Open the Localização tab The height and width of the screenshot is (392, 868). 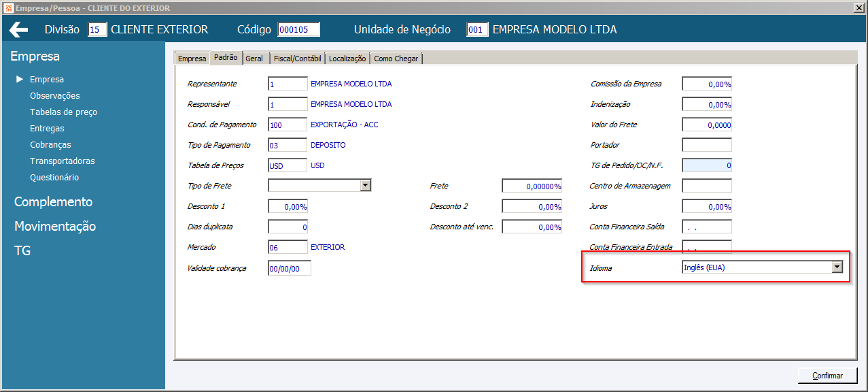[x=347, y=59]
